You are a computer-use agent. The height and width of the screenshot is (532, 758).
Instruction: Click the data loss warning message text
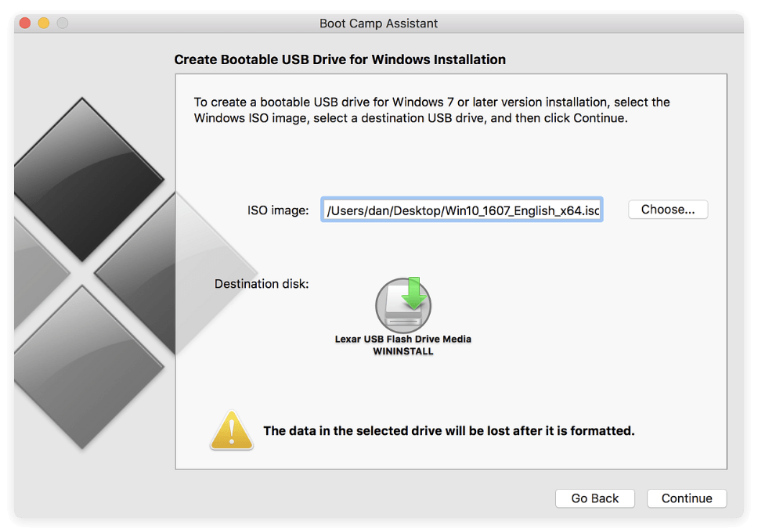click(449, 430)
